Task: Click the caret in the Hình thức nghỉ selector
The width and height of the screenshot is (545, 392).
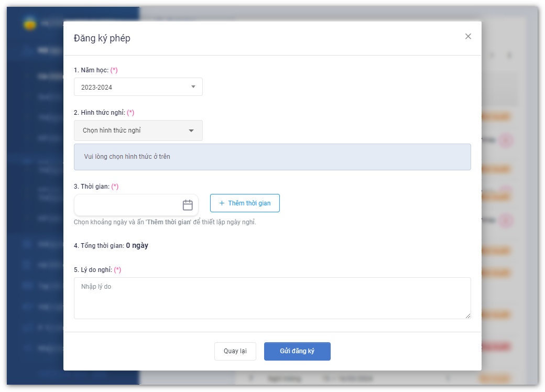Action: coord(191,130)
